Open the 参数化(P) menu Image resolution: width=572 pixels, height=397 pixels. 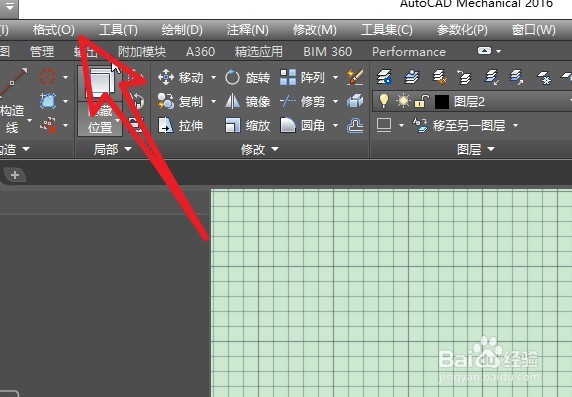pos(462,30)
